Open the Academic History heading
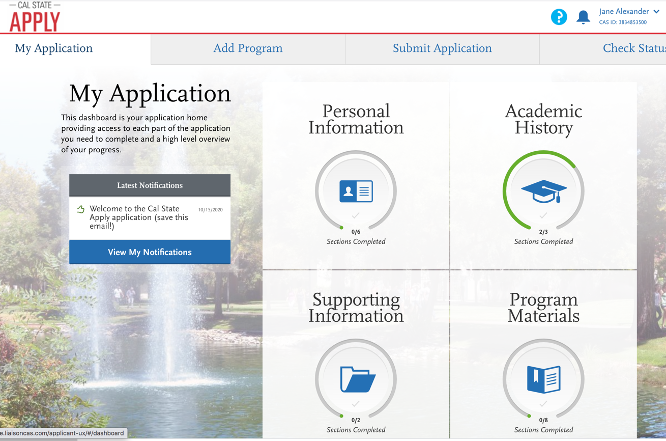This screenshot has width=666, height=441. click(x=544, y=119)
